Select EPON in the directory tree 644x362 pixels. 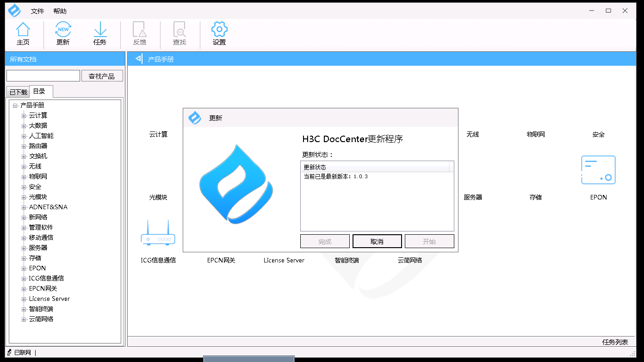pyautogui.click(x=37, y=268)
